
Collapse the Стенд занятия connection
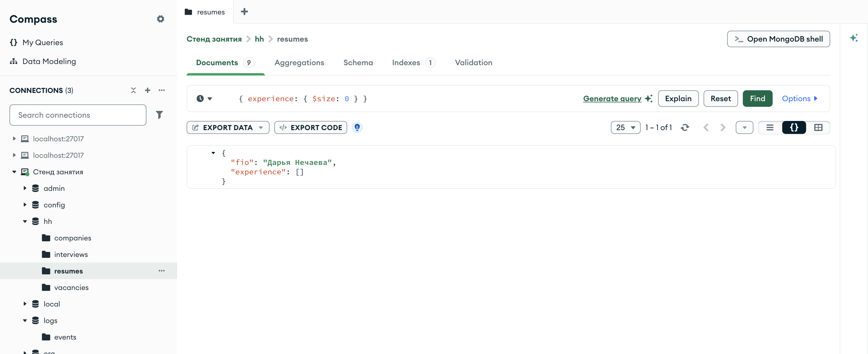point(14,172)
